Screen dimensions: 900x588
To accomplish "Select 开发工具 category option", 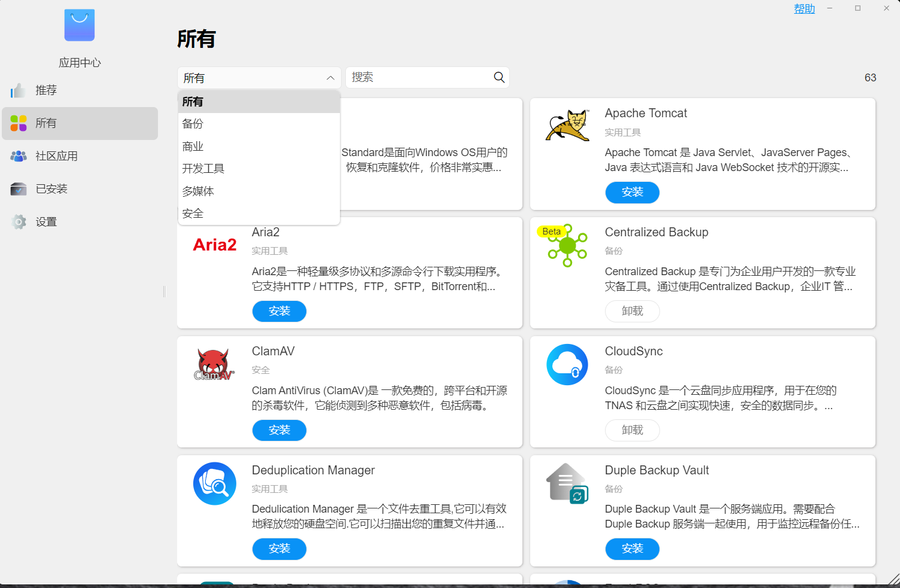I will coord(203,169).
